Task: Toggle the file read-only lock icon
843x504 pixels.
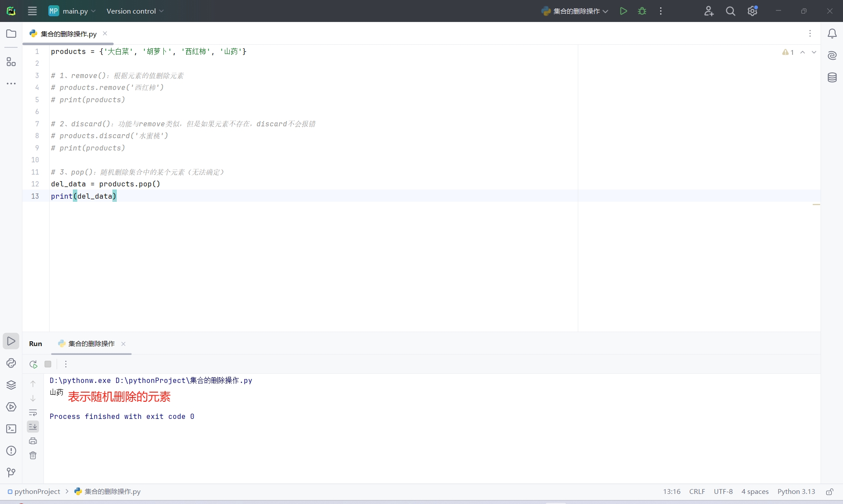Action: click(829, 492)
